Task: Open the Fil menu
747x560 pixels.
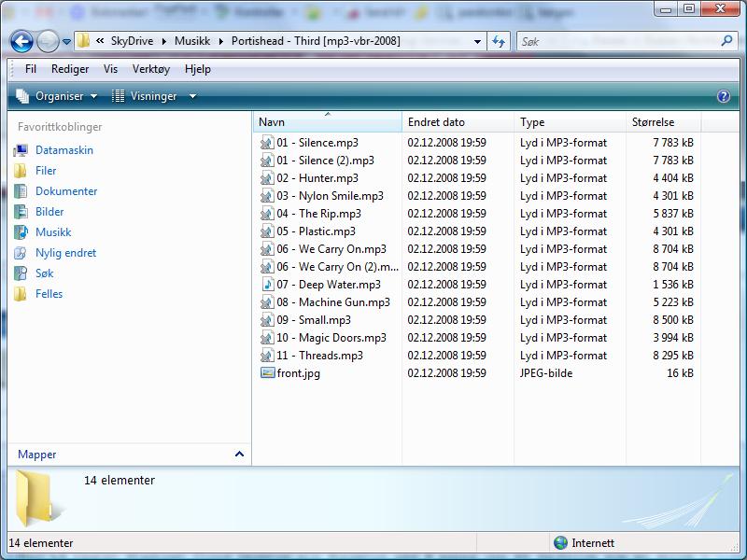Action: 31,69
